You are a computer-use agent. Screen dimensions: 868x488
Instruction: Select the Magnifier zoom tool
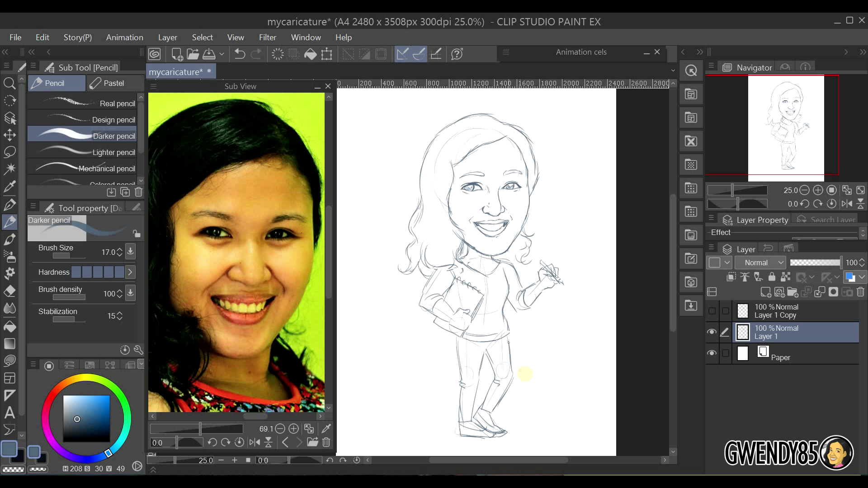tap(9, 83)
